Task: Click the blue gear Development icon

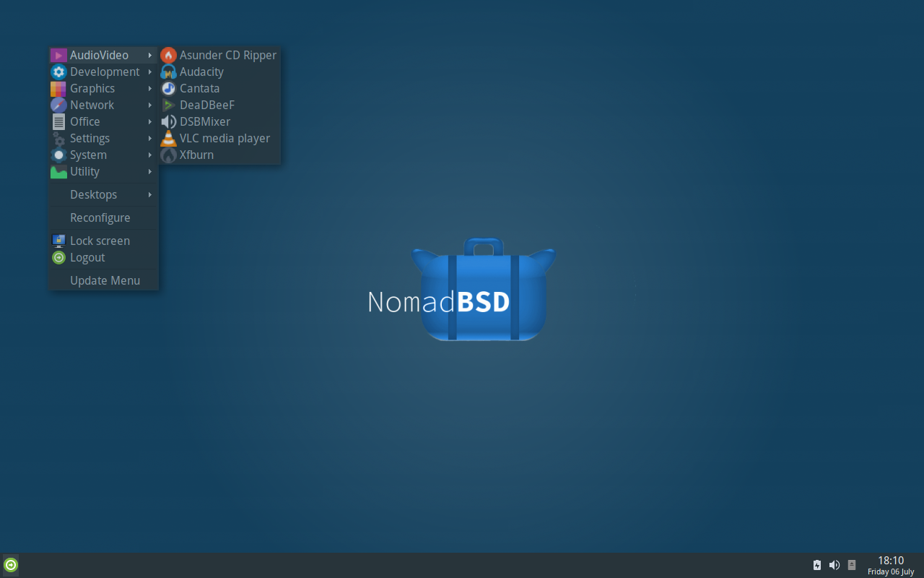Action: 58,72
